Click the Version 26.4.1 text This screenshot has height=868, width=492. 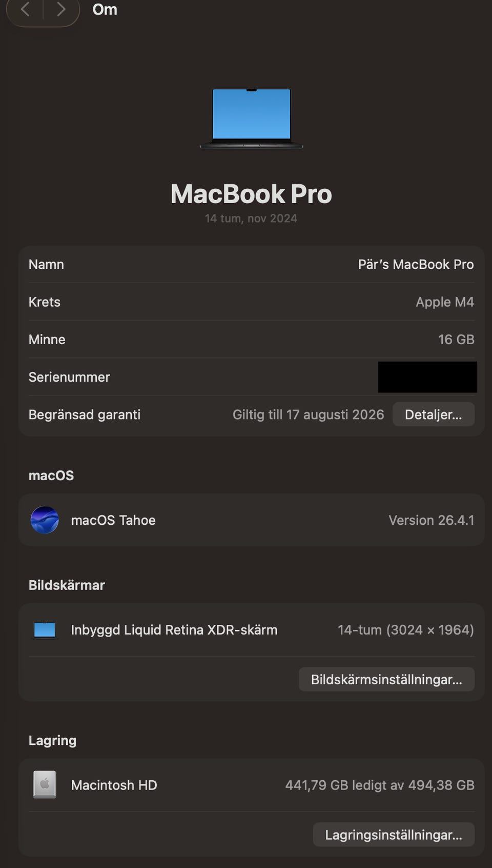coord(432,520)
